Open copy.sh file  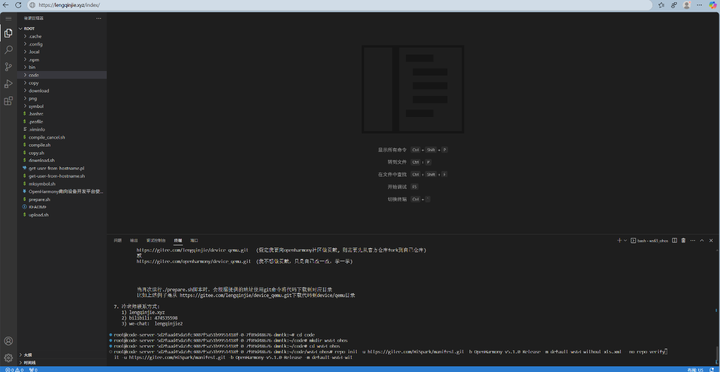[62, 153]
